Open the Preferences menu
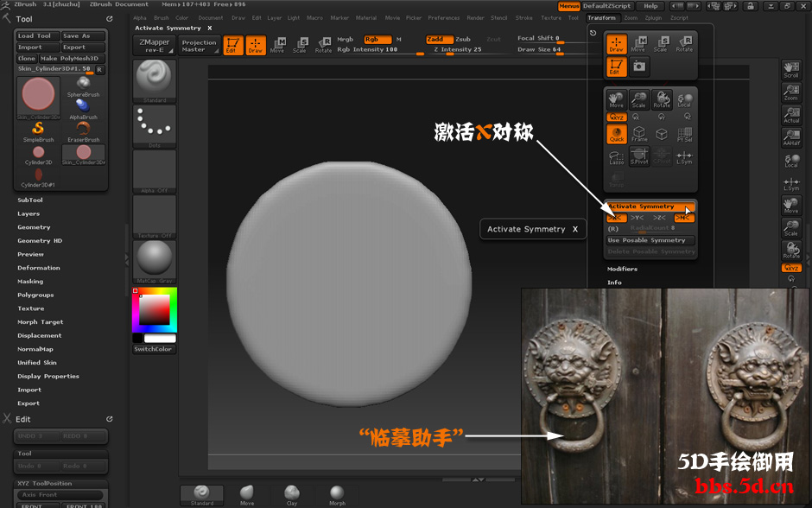 point(444,17)
